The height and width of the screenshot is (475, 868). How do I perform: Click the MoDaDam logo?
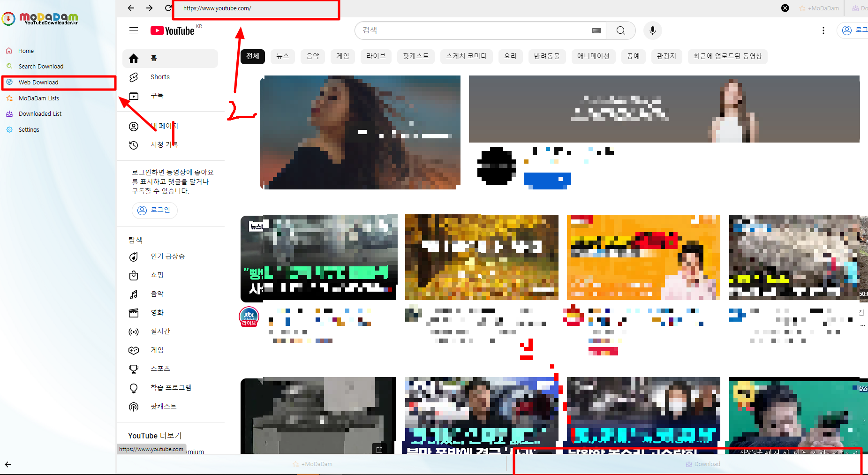40,19
